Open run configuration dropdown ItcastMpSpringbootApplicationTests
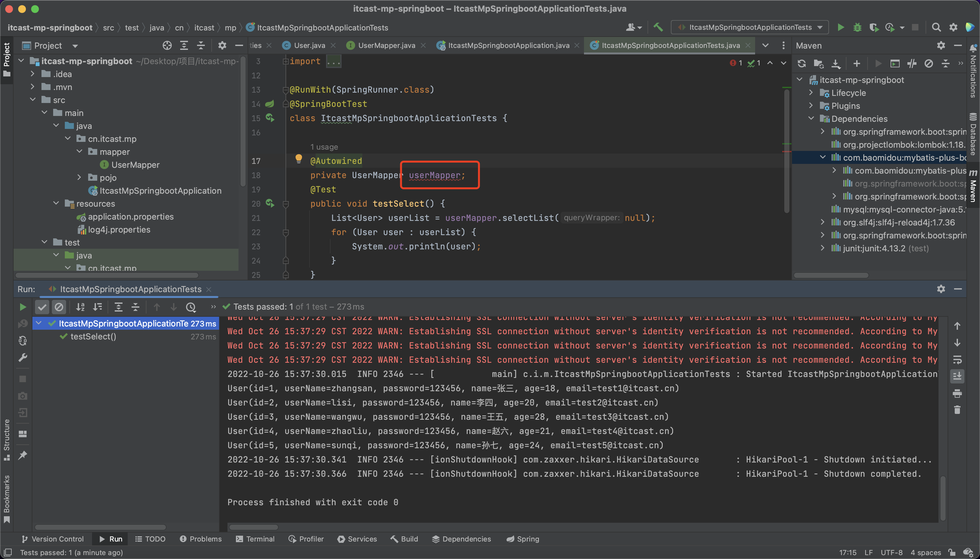Image resolution: width=980 pixels, height=559 pixels. pyautogui.click(x=749, y=27)
